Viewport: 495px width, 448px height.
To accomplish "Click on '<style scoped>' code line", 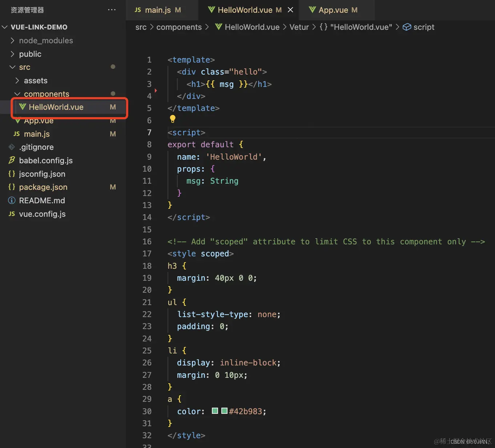I will (x=200, y=254).
